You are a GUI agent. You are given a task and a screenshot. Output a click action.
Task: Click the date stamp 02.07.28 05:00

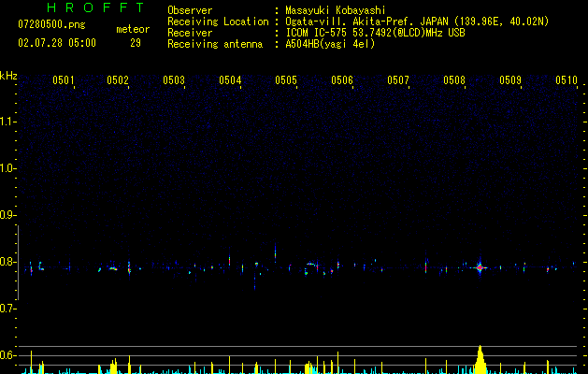pos(57,43)
